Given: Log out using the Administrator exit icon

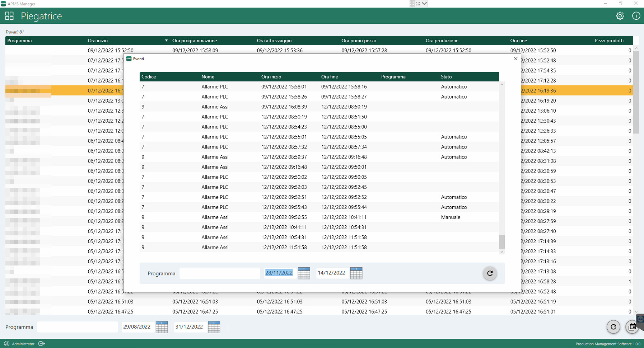Looking at the screenshot, I should pos(42,344).
